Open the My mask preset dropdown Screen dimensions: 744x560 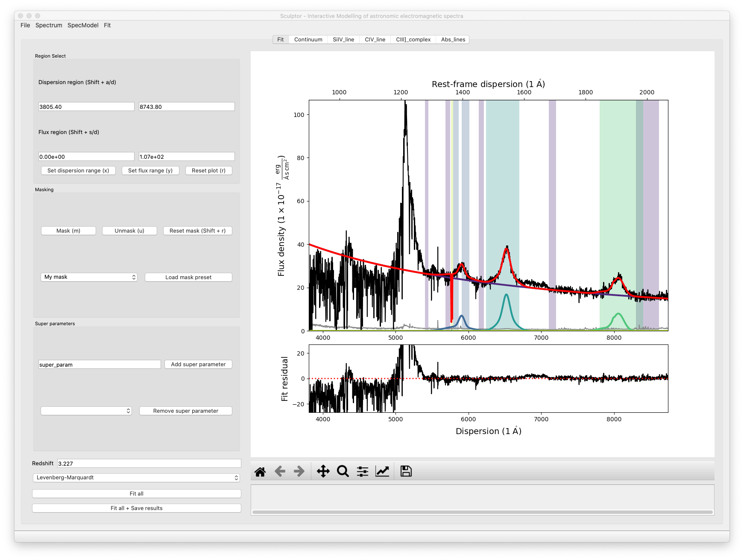point(89,277)
